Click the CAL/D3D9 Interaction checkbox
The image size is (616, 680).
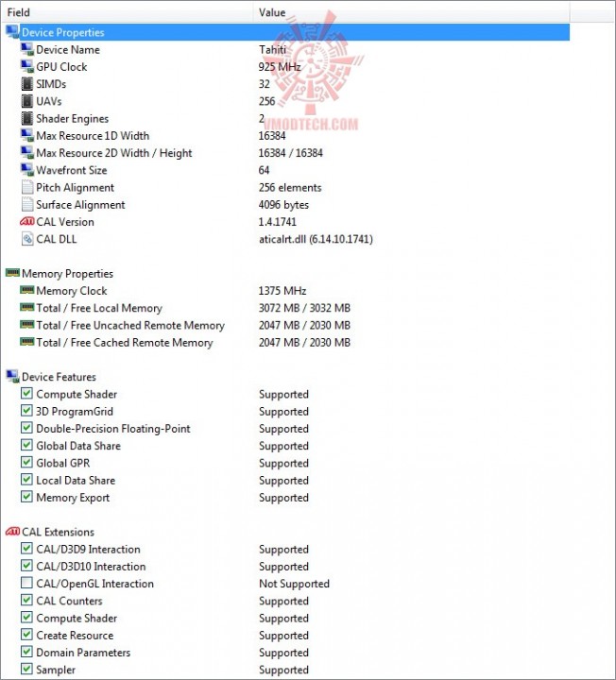(x=26, y=549)
